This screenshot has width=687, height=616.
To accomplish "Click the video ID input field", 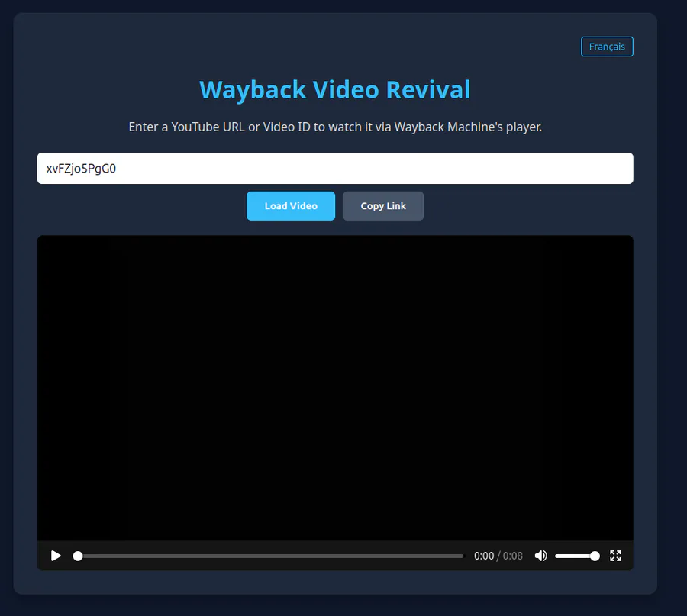I will (335, 168).
